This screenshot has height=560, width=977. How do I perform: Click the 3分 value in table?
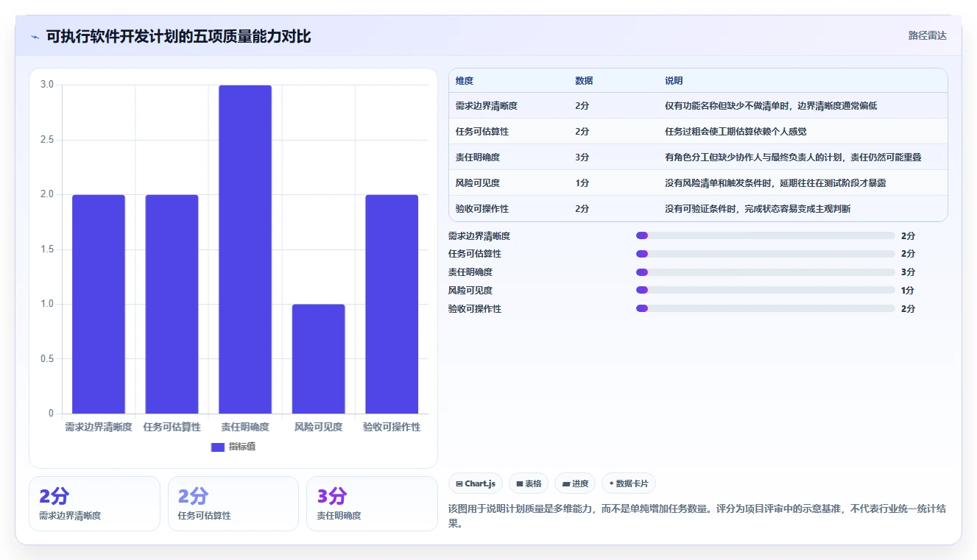(582, 157)
